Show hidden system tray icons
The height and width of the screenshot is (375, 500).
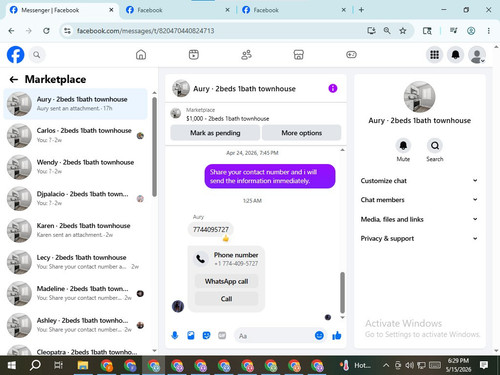[386, 365]
